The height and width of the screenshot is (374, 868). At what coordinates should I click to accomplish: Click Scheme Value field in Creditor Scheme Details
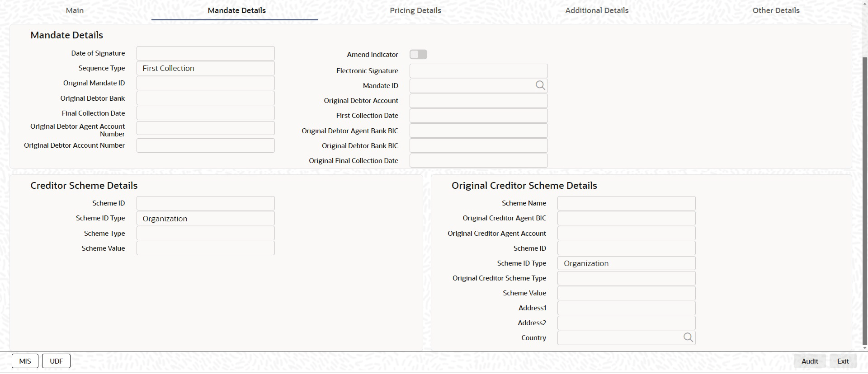pos(206,248)
